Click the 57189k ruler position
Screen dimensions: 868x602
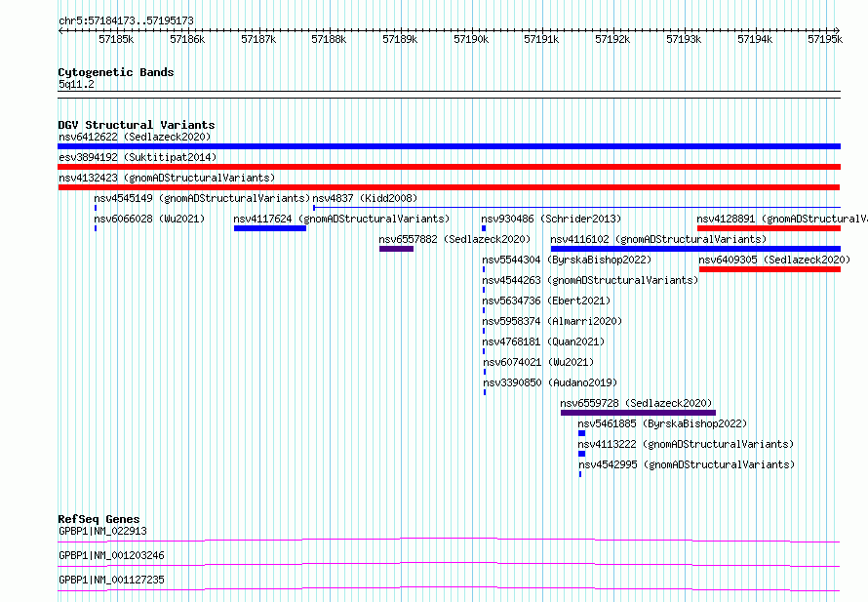coord(400,39)
